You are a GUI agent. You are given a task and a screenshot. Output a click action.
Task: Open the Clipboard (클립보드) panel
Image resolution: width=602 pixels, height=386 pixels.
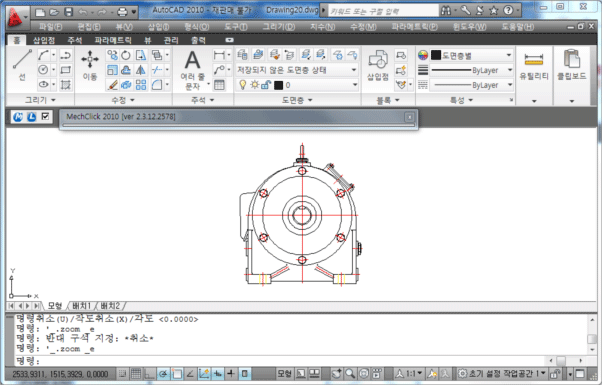pos(572,65)
